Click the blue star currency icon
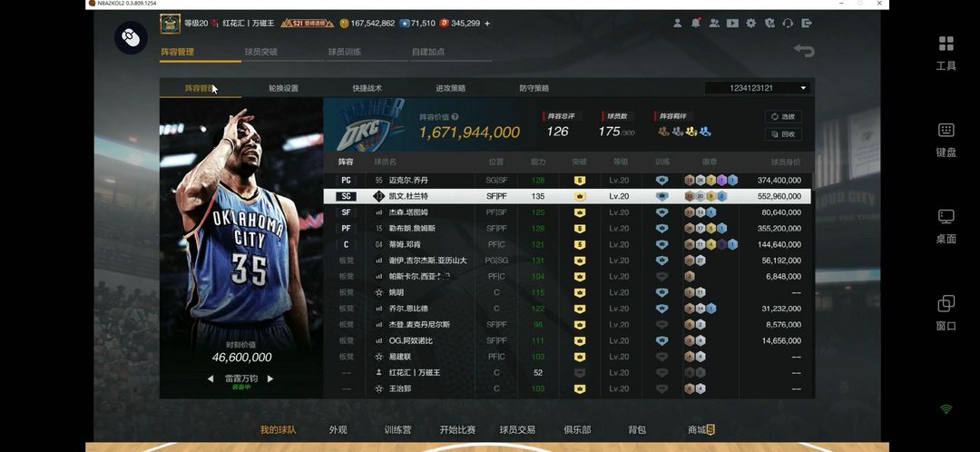The width and height of the screenshot is (980, 452). [x=405, y=23]
